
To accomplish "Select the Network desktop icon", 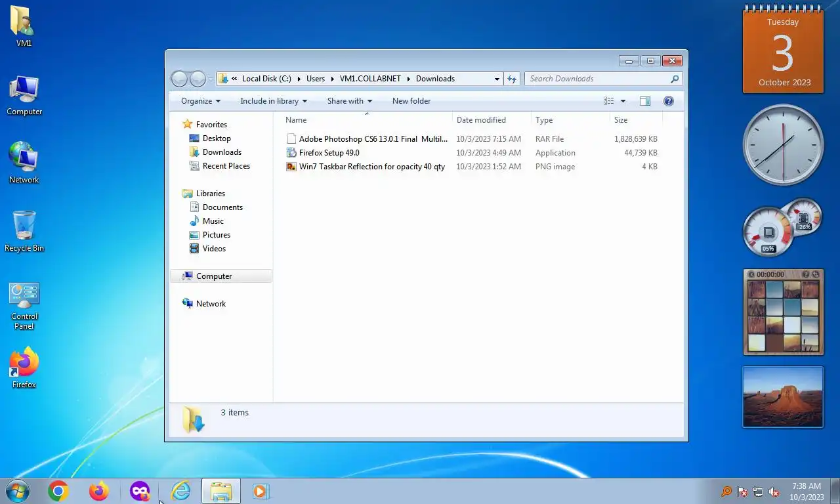I will (x=24, y=163).
